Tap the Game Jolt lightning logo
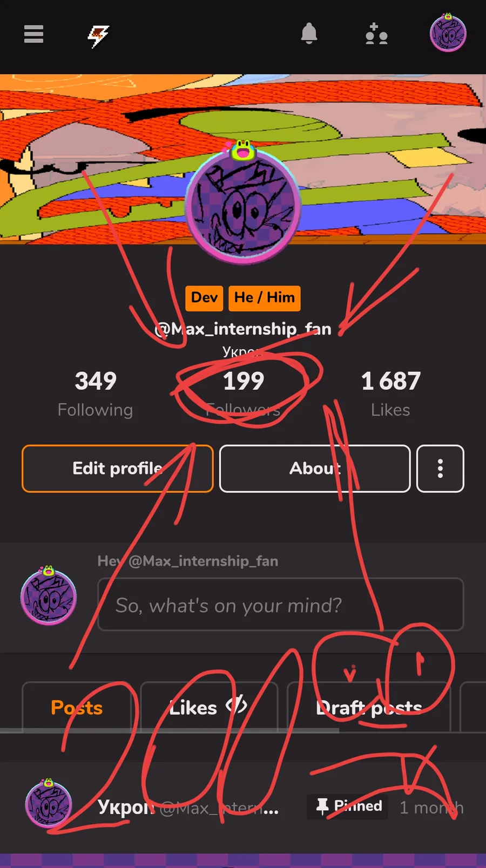Viewport: 486px width, 868px height. click(x=98, y=36)
